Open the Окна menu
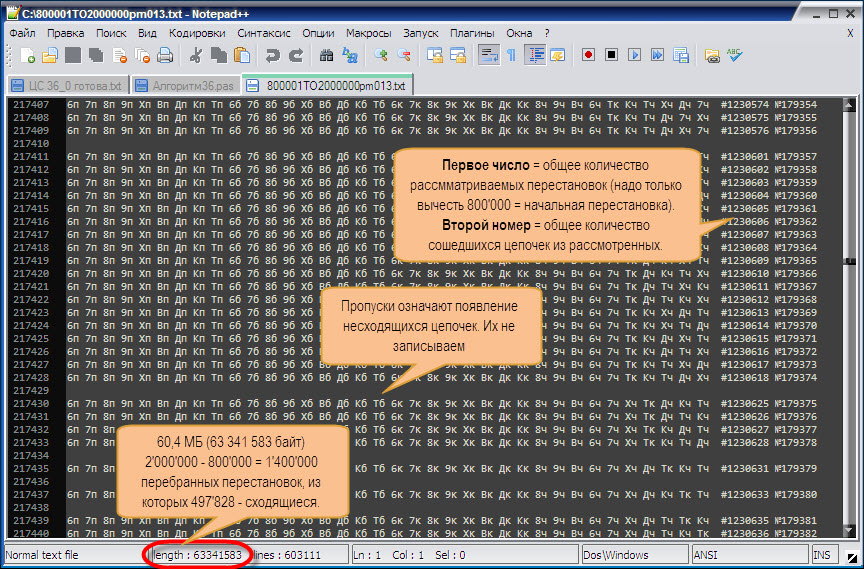 pos(519,33)
